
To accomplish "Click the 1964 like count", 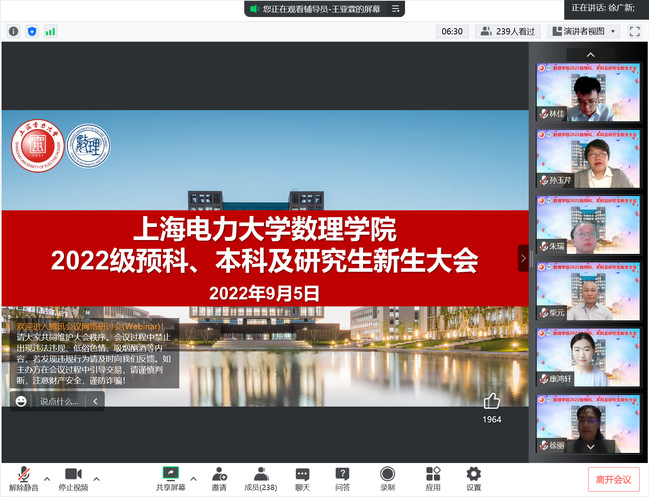I will (x=492, y=419).
